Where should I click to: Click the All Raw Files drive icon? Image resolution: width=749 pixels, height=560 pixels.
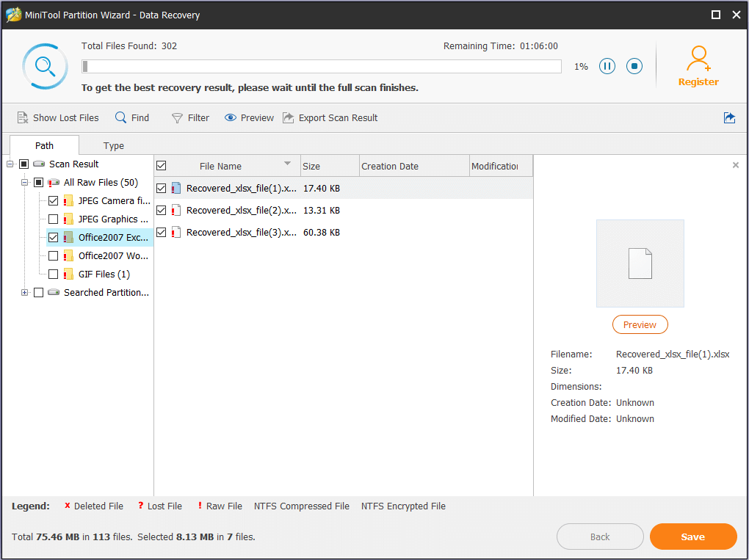(x=54, y=182)
